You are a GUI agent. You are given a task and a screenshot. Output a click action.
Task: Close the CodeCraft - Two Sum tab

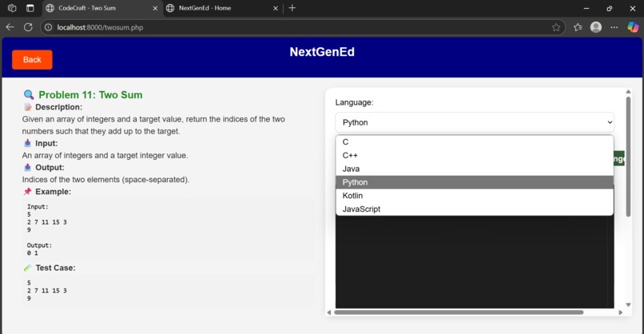[155, 8]
